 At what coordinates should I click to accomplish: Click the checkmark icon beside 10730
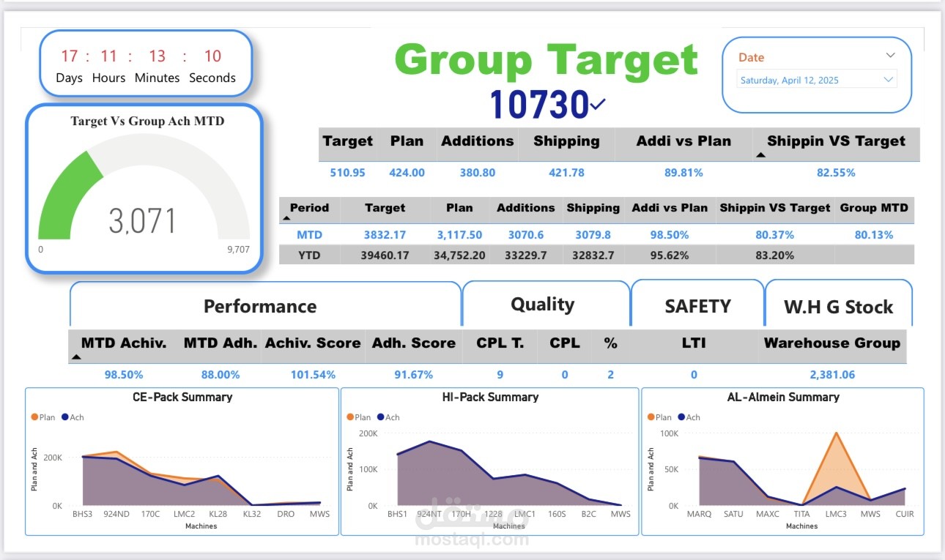pyautogui.click(x=598, y=105)
